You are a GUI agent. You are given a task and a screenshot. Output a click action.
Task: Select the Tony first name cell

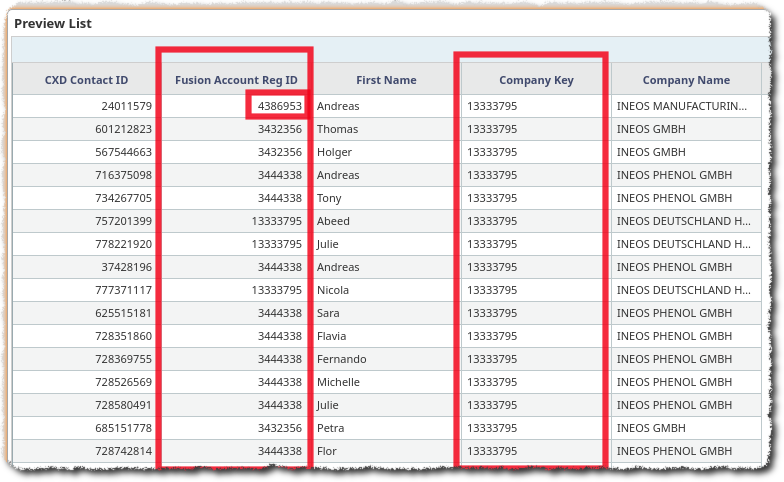point(329,198)
